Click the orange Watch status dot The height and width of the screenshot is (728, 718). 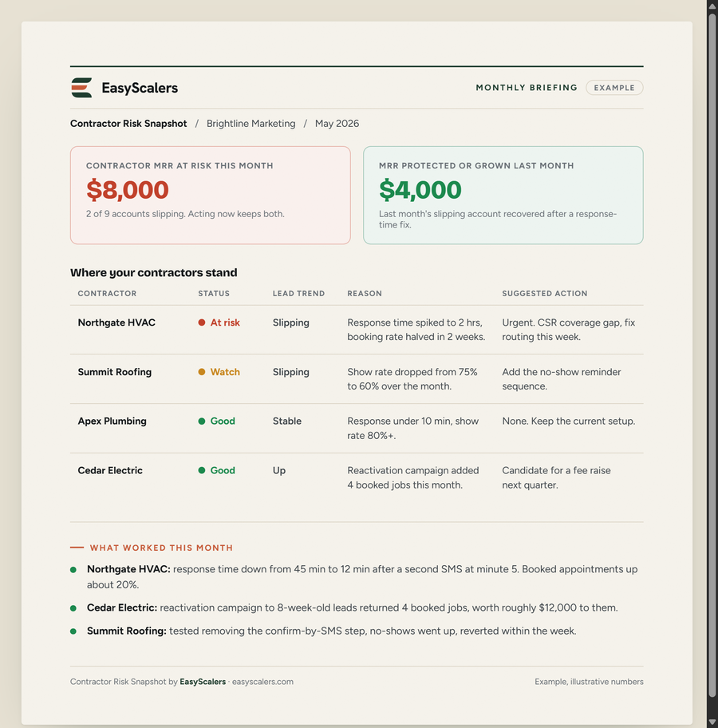(x=201, y=372)
